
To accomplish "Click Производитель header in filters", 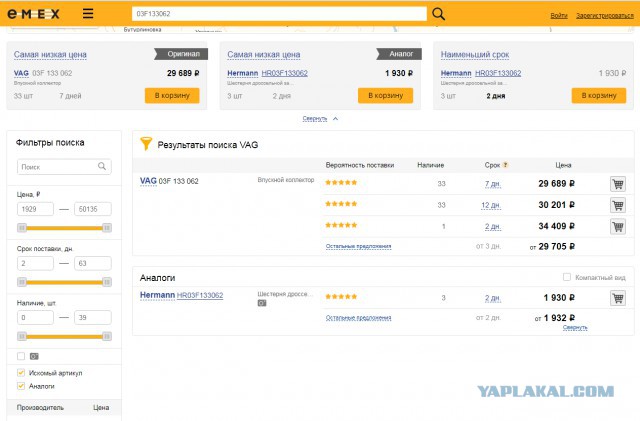I will coord(40,407).
